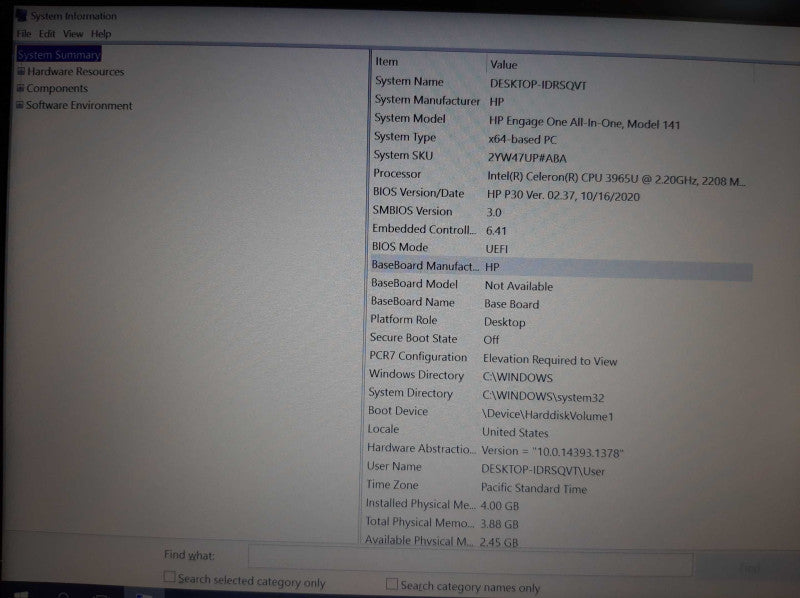This screenshot has width=800, height=598.
Task: Select the value DESKTOP-IDRSQVT for System Name
Action: [x=538, y=85]
